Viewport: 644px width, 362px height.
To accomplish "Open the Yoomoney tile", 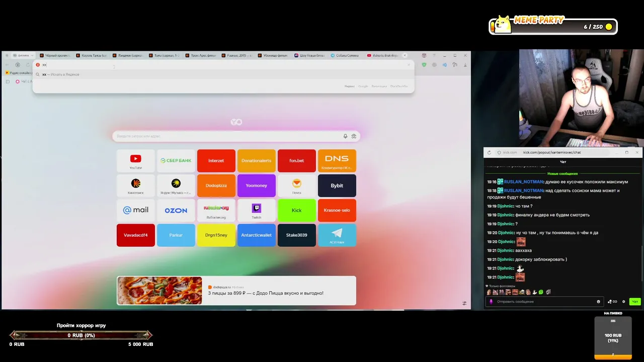I will (257, 186).
